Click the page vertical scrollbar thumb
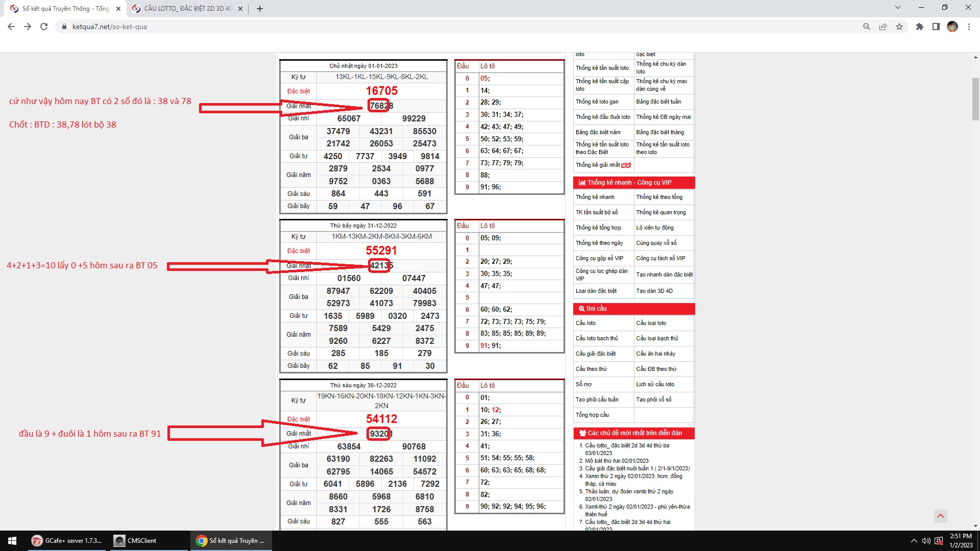The width and height of the screenshot is (980, 551). click(x=975, y=99)
